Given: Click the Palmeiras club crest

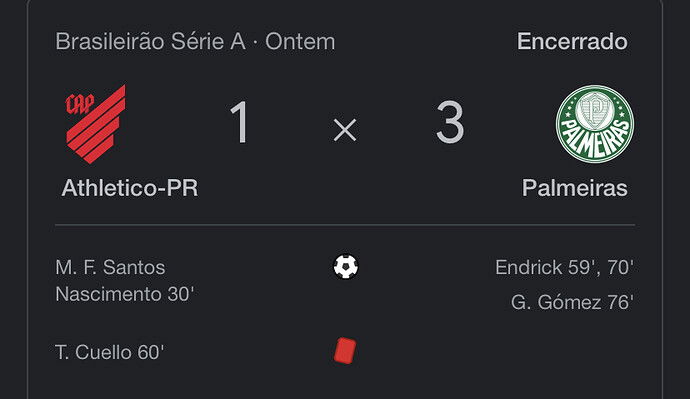Looking at the screenshot, I should (x=595, y=124).
